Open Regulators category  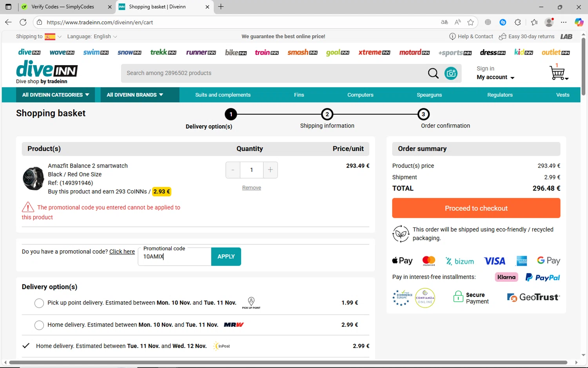click(x=500, y=95)
